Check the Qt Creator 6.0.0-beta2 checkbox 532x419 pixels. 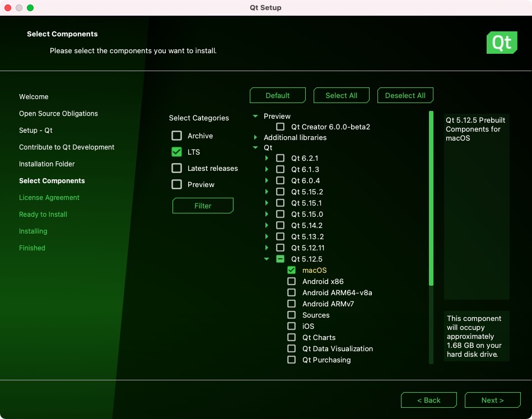point(280,127)
